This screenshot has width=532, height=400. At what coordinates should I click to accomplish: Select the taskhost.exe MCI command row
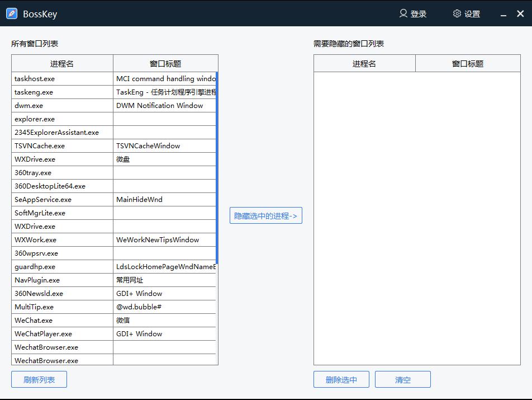coord(61,78)
